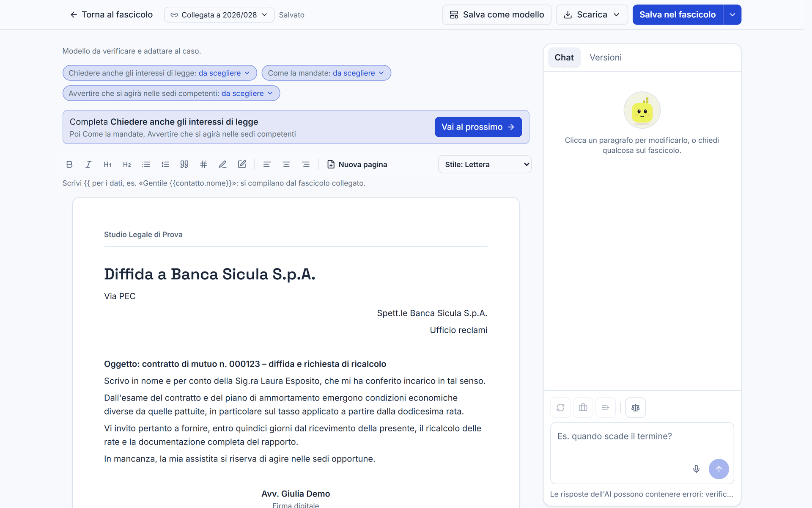Open the Stile: Lettera dropdown

tap(485, 164)
